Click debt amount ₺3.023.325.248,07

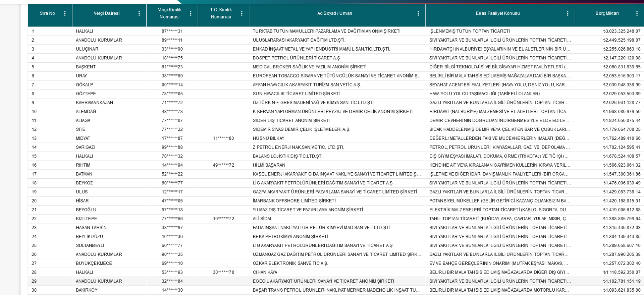622,31
